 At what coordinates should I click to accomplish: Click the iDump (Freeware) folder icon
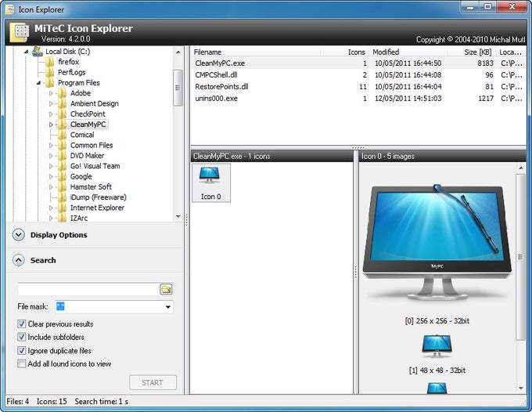(x=62, y=197)
